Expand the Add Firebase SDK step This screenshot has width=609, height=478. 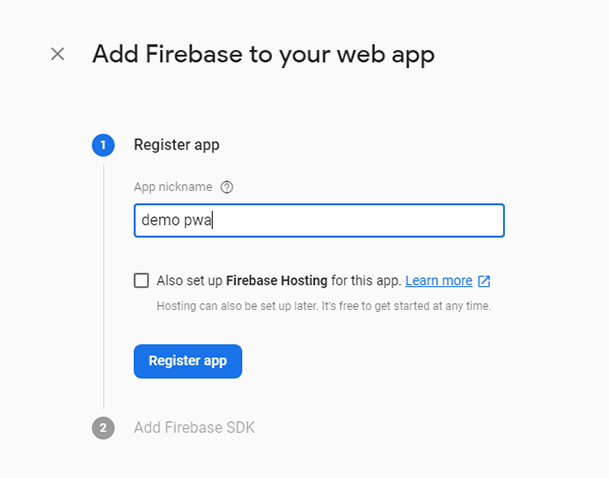coord(194,428)
